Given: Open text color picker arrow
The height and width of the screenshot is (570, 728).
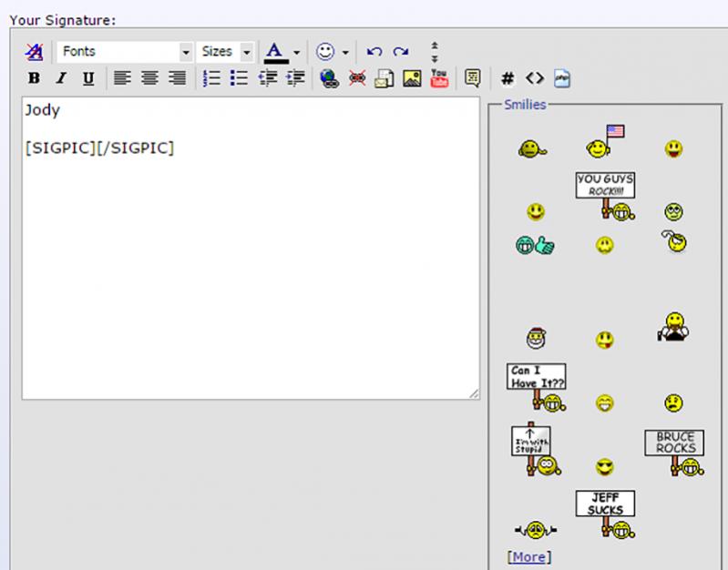Looking at the screenshot, I should tap(297, 53).
